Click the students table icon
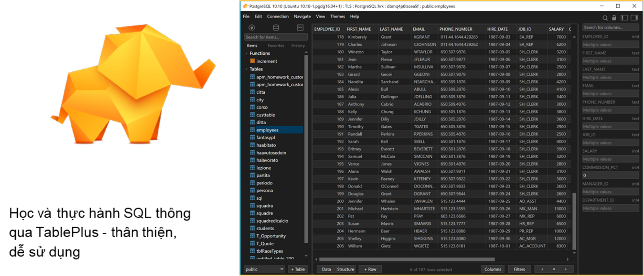 253,228
